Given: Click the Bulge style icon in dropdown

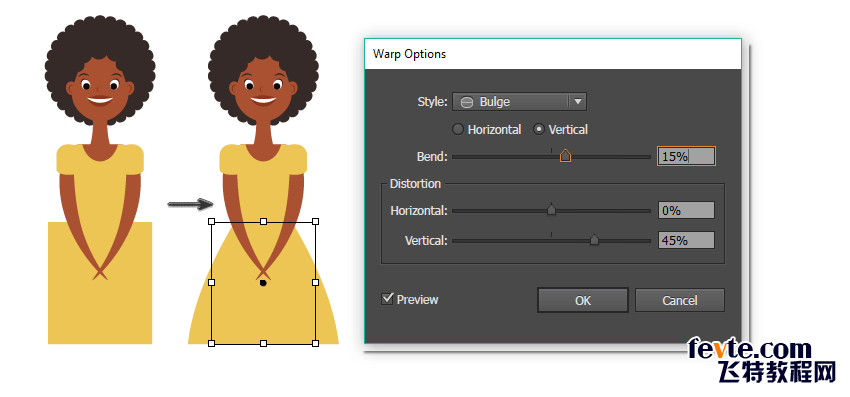Looking at the screenshot, I should (x=467, y=102).
